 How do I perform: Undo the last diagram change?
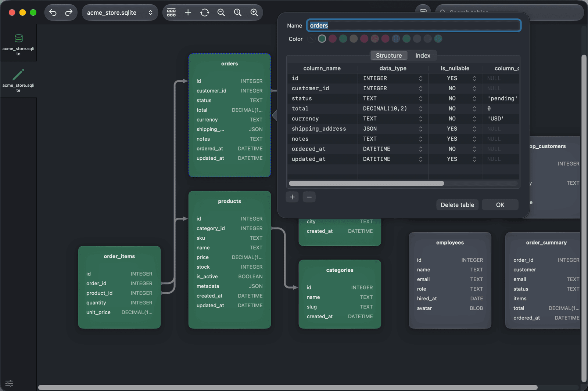pyautogui.click(x=53, y=12)
